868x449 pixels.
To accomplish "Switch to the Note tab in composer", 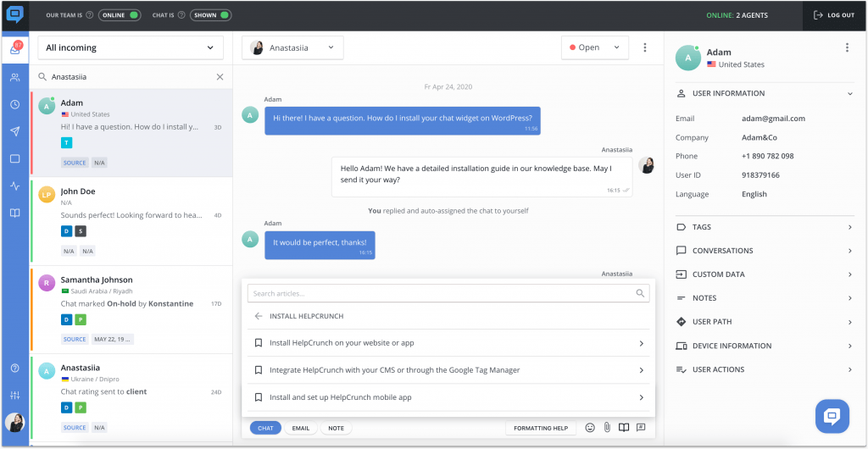I will point(336,428).
